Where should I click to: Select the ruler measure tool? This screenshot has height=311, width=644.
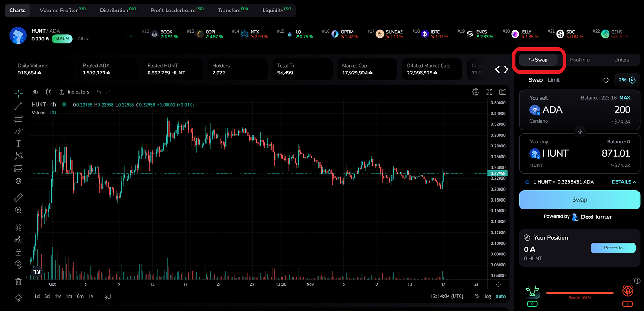click(x=18, y=198)
